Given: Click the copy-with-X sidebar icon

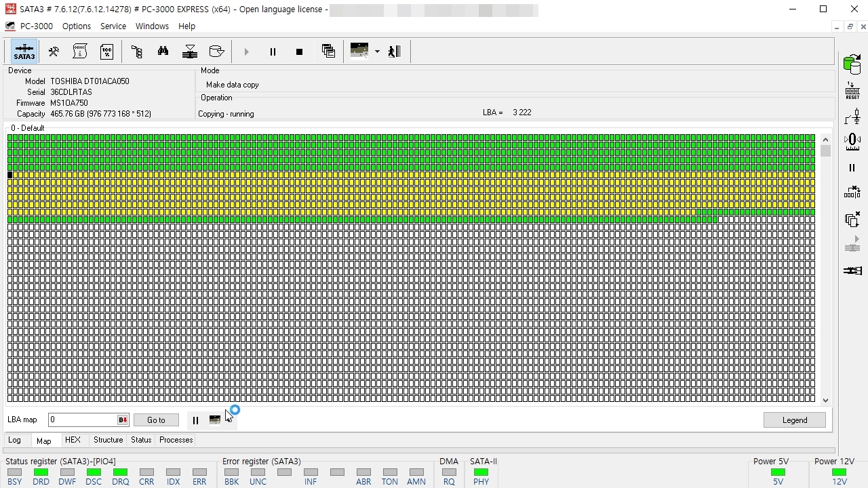Looking at the screenshot, I should (852, 219).
